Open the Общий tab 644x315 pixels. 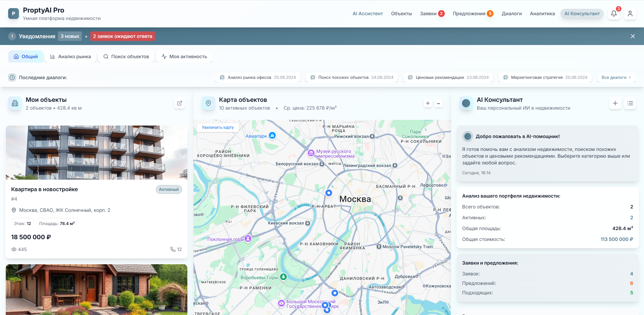pos(26,57)
